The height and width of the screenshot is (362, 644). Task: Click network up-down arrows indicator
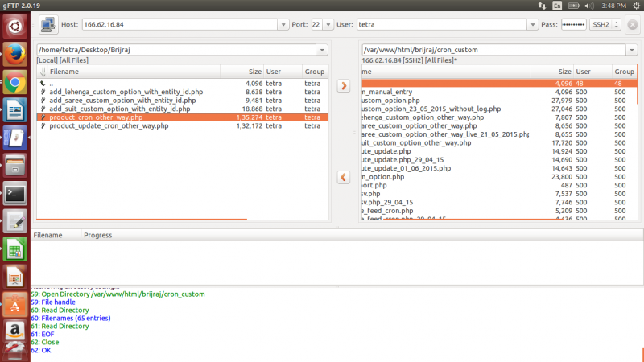(542, 6)
